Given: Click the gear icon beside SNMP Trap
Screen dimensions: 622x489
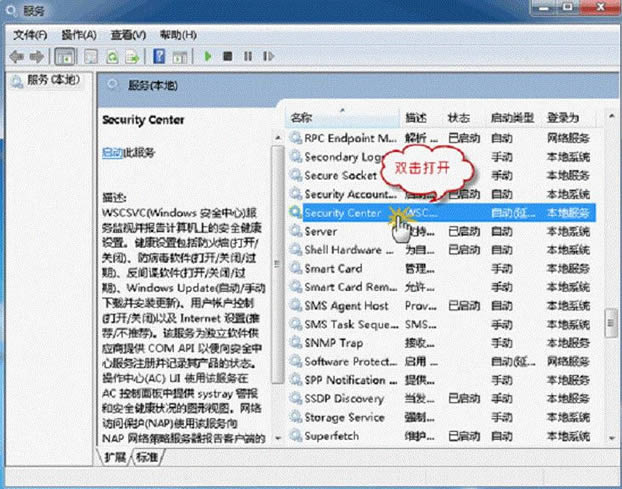Looking at the screenshot, I should pos(296,342).
